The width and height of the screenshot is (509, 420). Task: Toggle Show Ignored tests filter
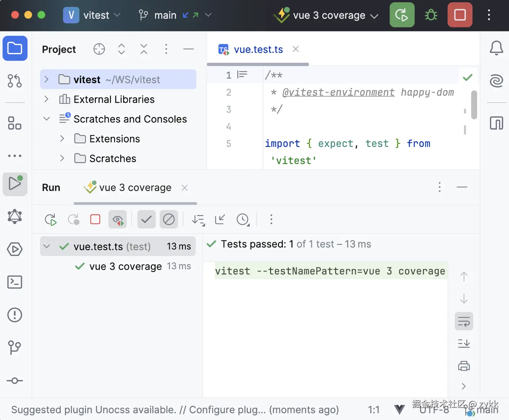click(x=169, y=219)
